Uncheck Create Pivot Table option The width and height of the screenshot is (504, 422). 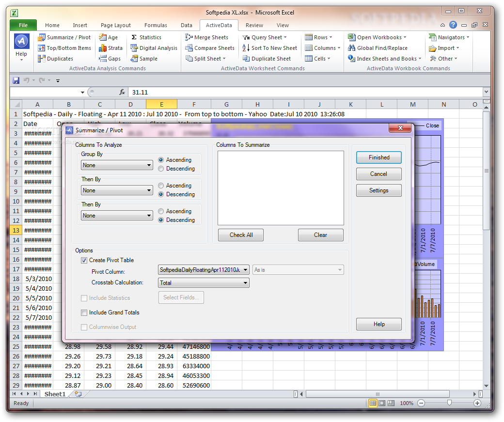coord(84,260)
